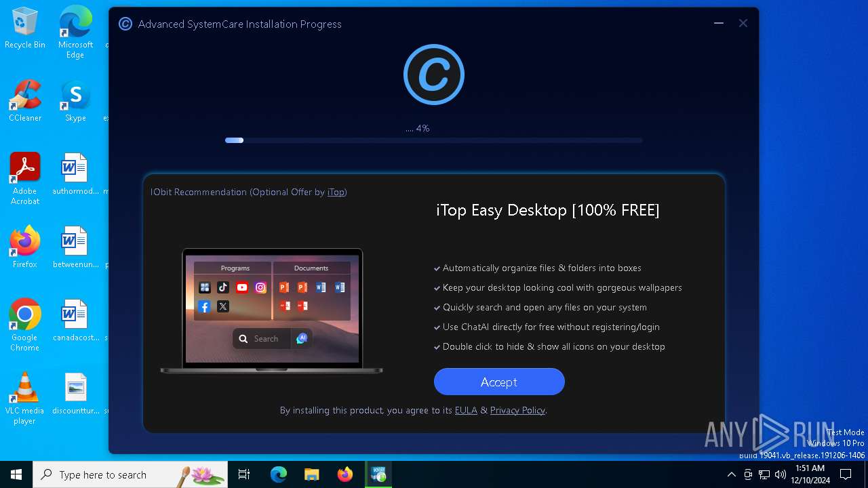
Task: Open the Windows Start menu
Action: click(x=16, y=474)
